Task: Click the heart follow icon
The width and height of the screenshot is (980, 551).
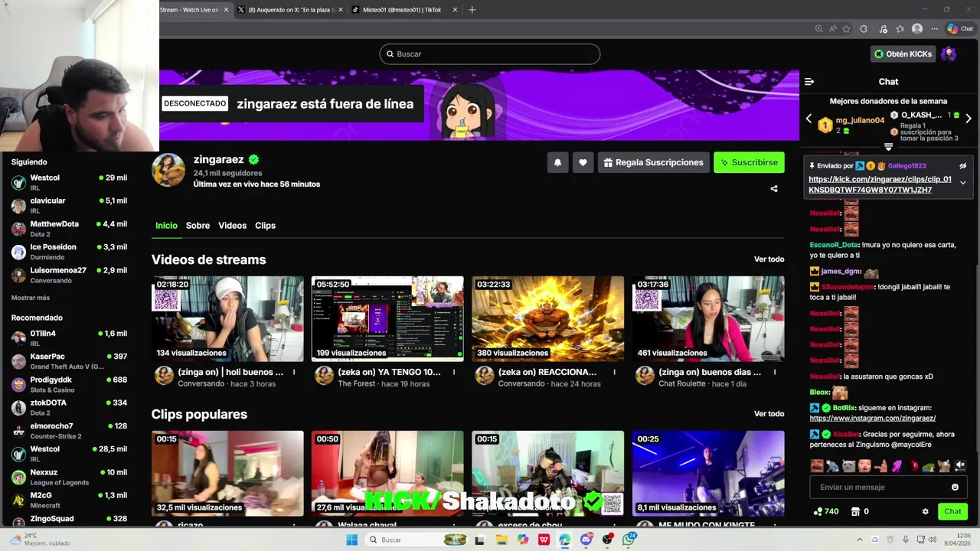Action: pyautogui.click(x=583, y=162)
